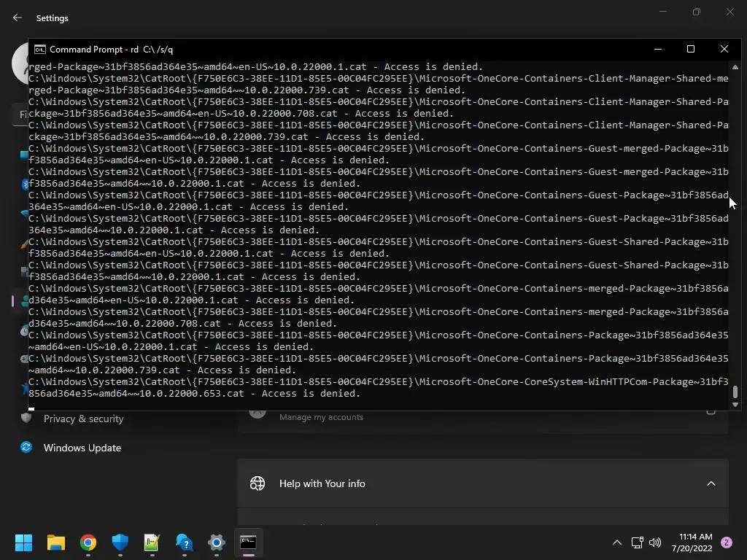Open Windows Security shield in taskbar

[x=120, y=542]
